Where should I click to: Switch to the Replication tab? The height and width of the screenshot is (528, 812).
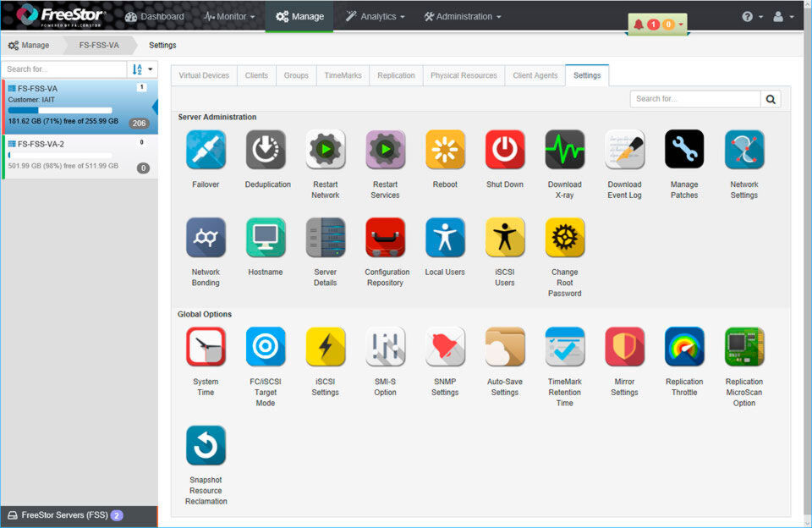coord(396,75)
